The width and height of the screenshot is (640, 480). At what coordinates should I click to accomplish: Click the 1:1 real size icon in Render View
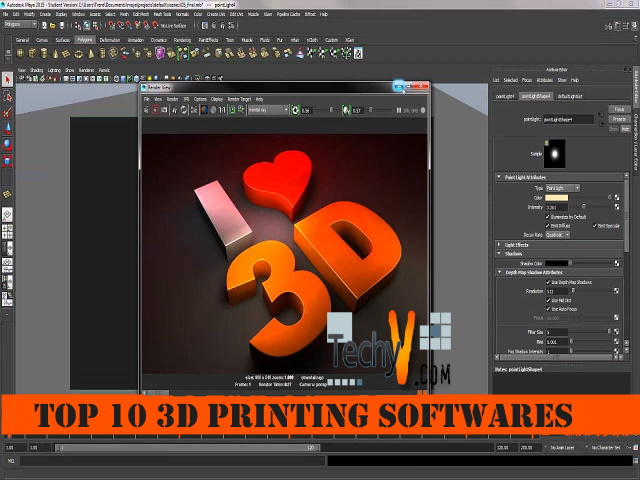tap(221, 110)
